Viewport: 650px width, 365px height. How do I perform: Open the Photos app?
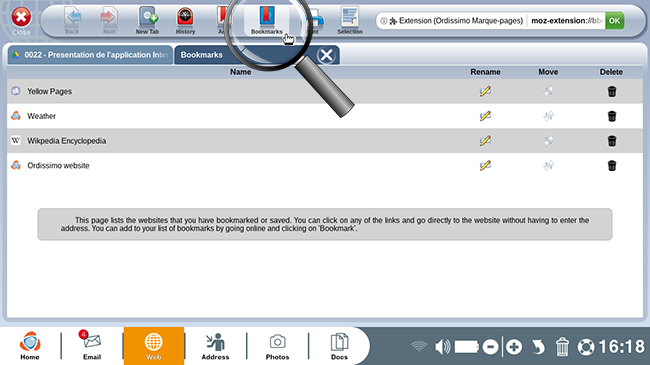(277, 346)
